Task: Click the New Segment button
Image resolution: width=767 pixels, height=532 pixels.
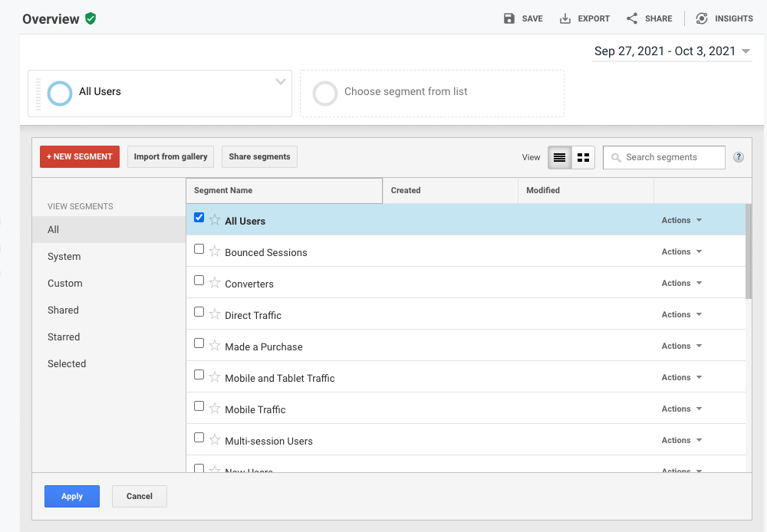Action: click(80, 156)
